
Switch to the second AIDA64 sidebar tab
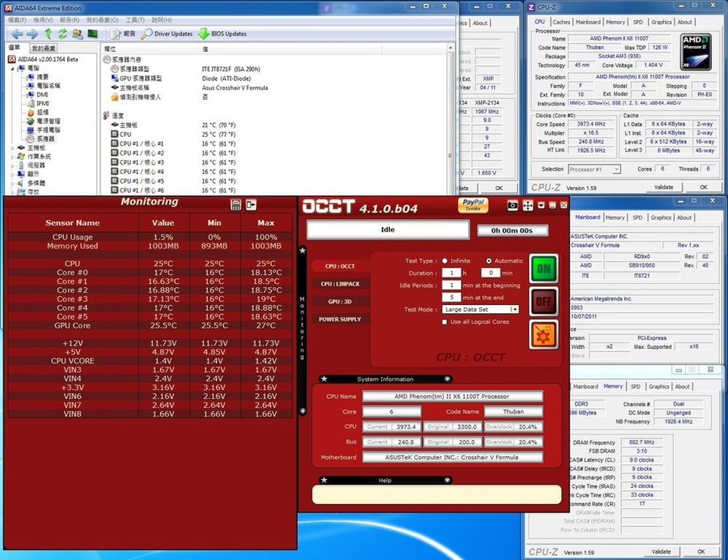(44, 48)
